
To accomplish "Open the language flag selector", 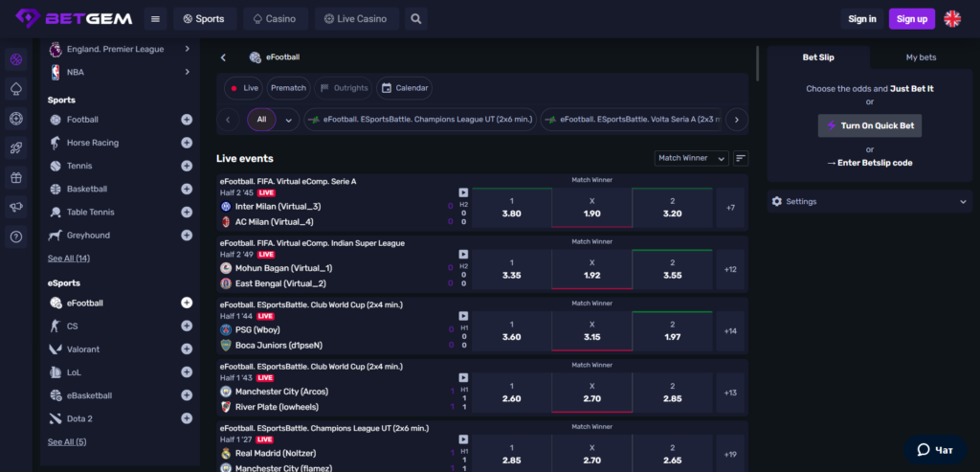I will tap(952, 18).
